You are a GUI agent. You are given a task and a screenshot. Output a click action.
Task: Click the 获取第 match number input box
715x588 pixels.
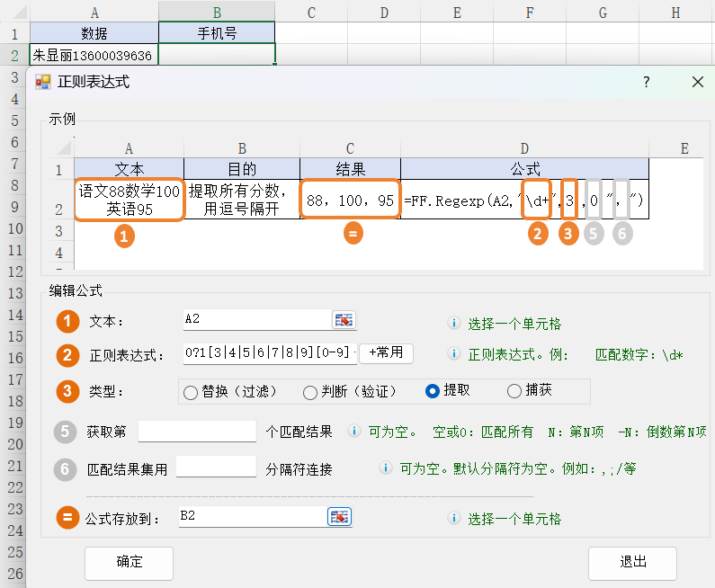197,431
